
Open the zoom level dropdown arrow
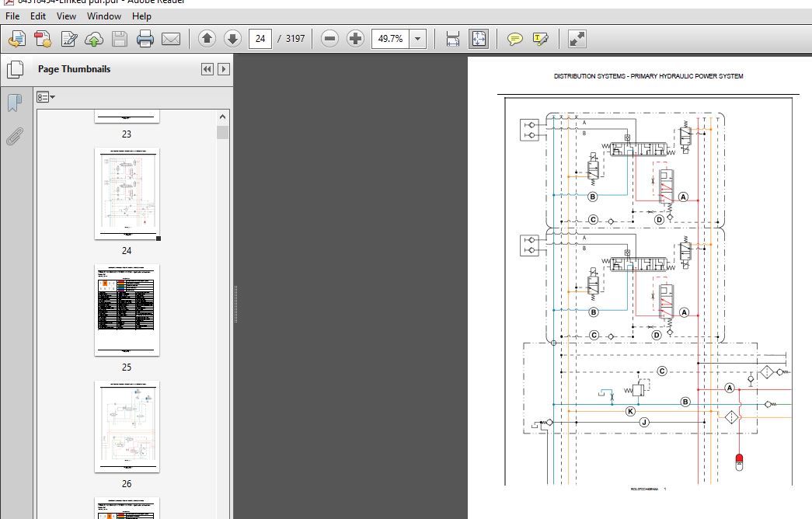(x=418, y=38)
